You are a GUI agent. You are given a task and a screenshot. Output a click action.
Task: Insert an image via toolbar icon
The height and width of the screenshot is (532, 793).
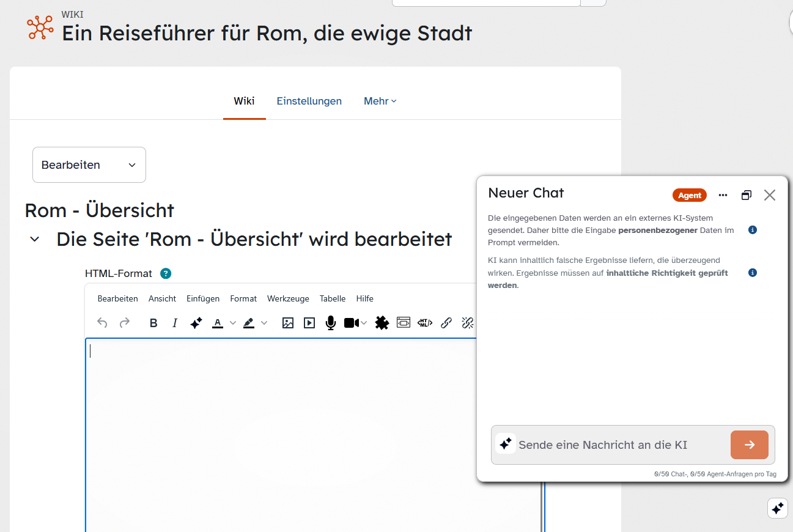click(288, 323)
